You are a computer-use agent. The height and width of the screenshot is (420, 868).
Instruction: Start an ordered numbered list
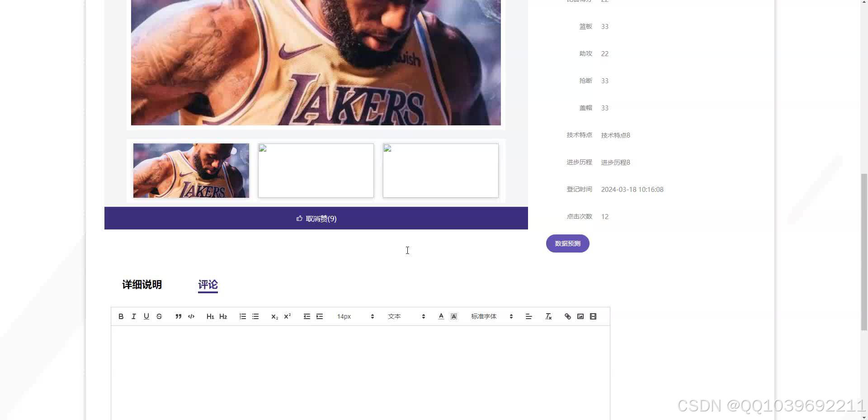click(243, 316)
